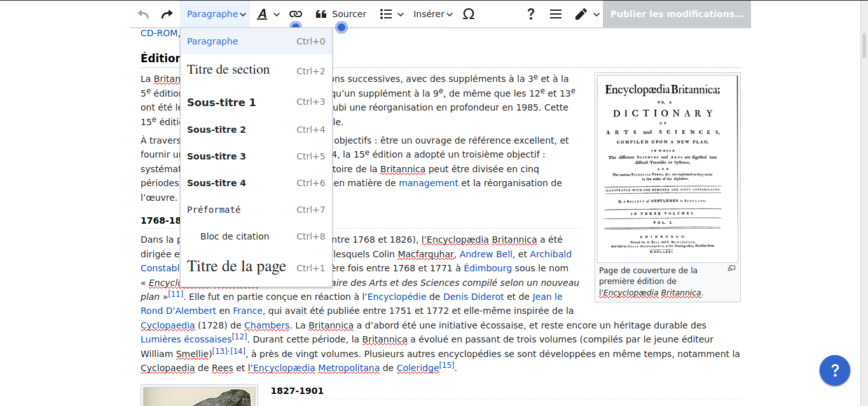Collapse the Paragraphe format dropdown
The height and width of the screenshot is (406, 868).
216,14
